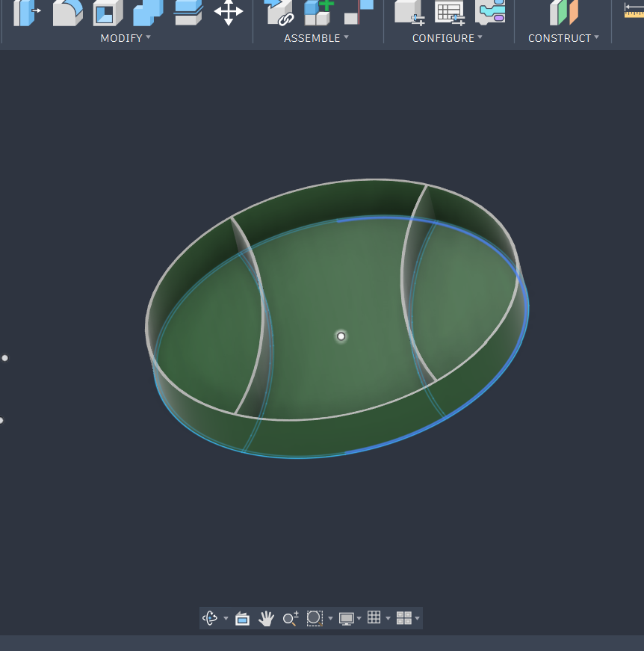
Task: Open Display Settings monitor icon
Action: [346, 619]
